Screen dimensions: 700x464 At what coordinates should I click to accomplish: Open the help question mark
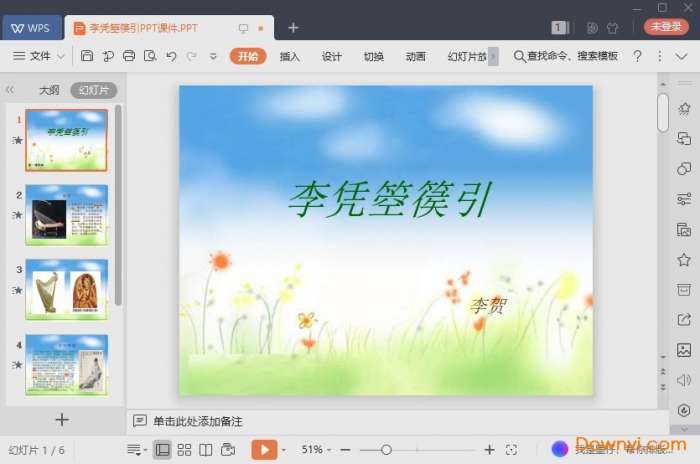(x=638, y=56)
